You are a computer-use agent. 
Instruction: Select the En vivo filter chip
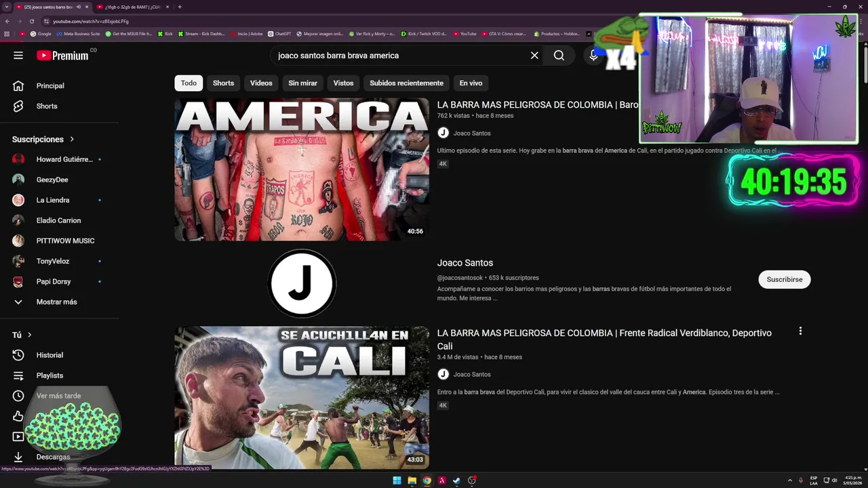pos(471,83)
